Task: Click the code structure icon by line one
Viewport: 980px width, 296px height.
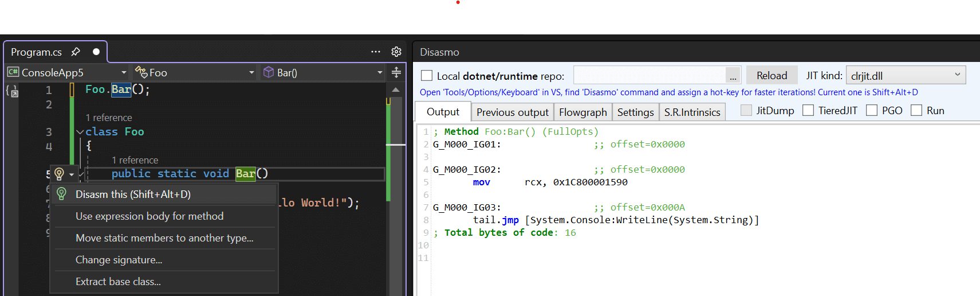Action: pos(11,91)
